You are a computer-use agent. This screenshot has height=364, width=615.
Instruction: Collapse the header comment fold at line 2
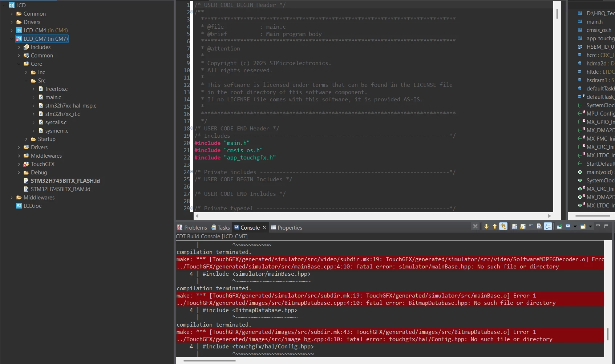pos(192,12)
